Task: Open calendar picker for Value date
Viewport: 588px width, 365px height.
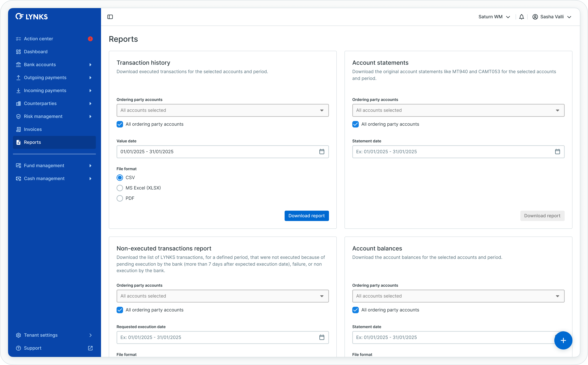Action: (x=322, y=152)
